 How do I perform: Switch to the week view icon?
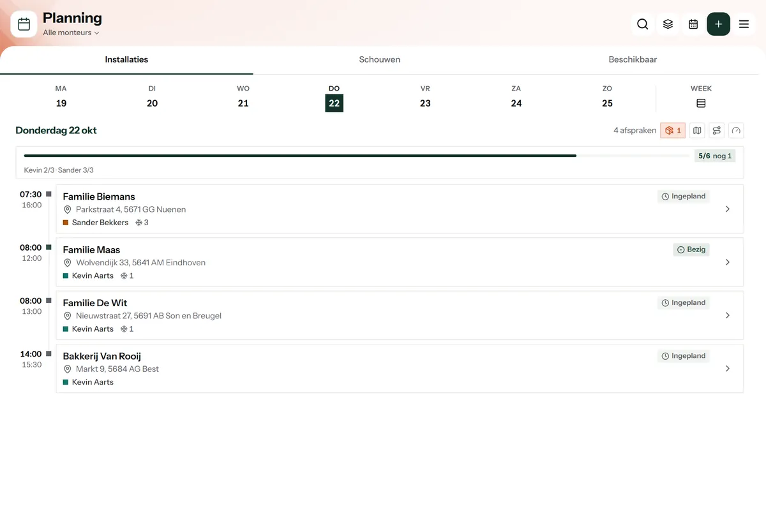click(x=701, y=103)
